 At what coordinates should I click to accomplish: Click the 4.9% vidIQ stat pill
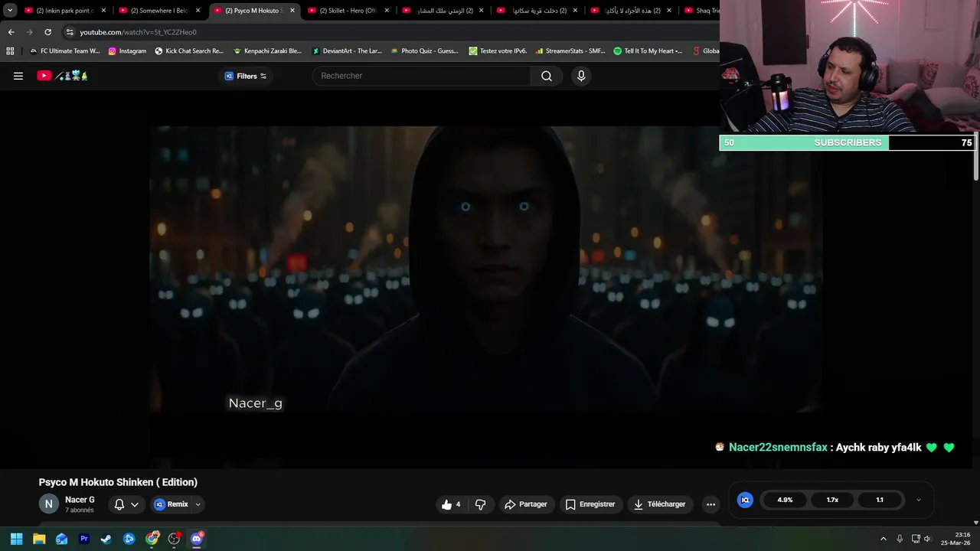tap(785, 500)
